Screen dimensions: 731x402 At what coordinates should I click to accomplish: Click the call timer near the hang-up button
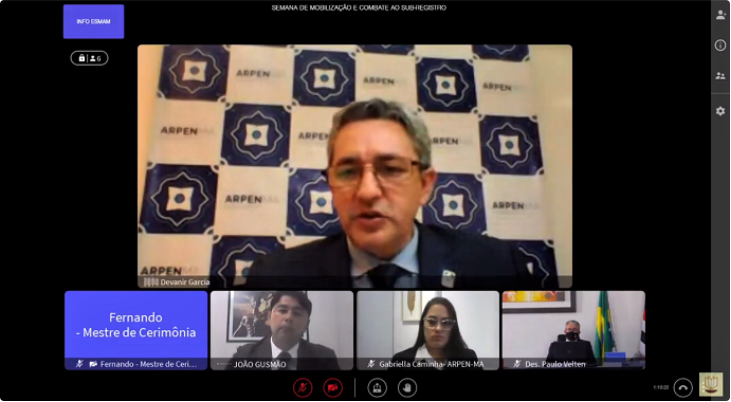(x=661, y=388)
